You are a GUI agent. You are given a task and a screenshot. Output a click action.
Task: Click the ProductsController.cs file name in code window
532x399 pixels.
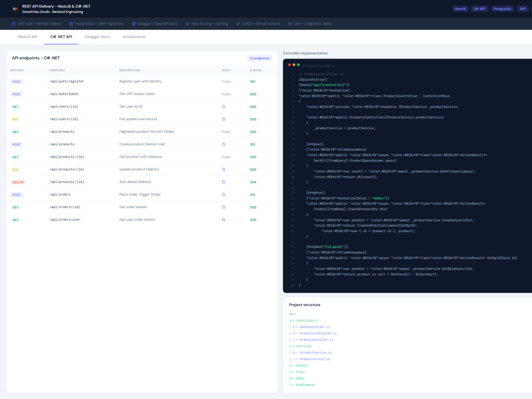[319, 66]
